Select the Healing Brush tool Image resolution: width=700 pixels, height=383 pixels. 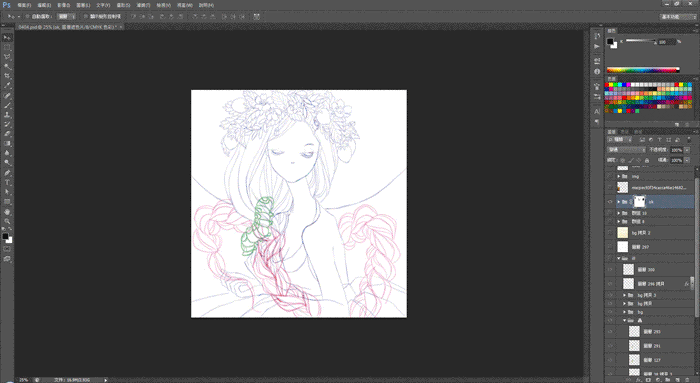pyautogui.click(x=7, y=96)
